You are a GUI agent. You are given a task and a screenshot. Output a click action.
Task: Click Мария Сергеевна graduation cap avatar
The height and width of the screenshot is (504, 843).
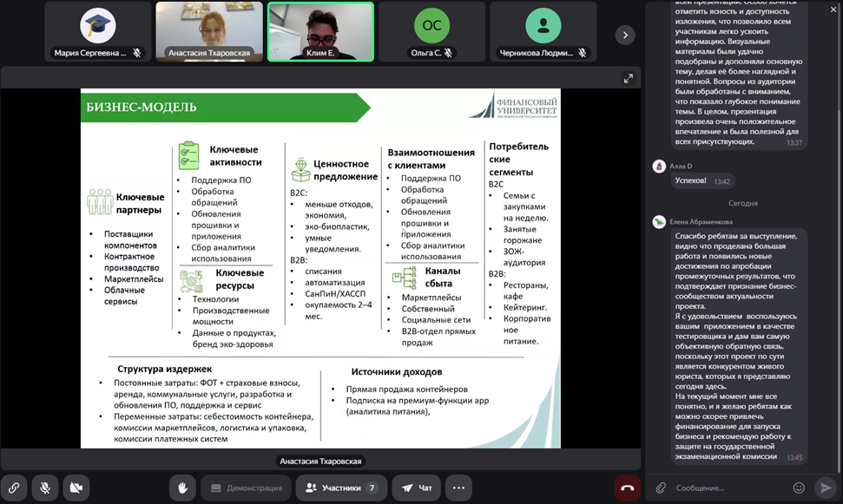pyautogui.click(x=98, y=26)
